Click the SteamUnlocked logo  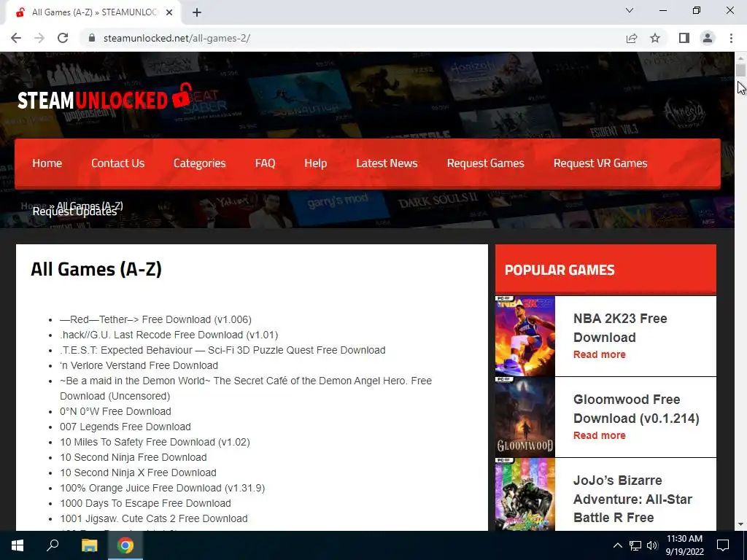(105, 97)
